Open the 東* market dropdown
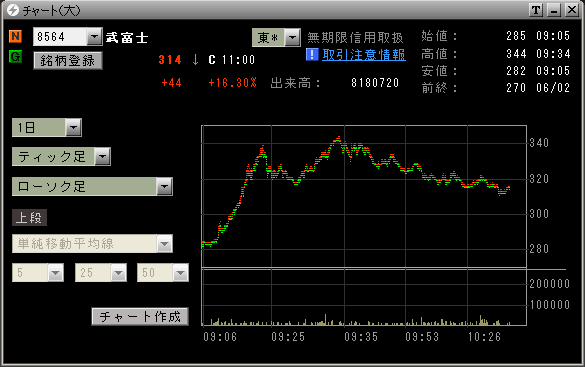This screenshot has width=585, height=367. (292, 37)
